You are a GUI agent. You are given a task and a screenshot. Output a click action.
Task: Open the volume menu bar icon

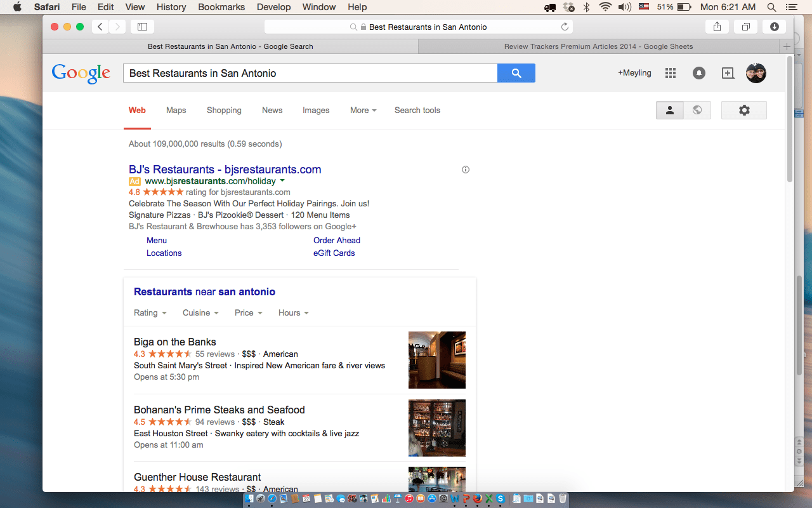625,7
